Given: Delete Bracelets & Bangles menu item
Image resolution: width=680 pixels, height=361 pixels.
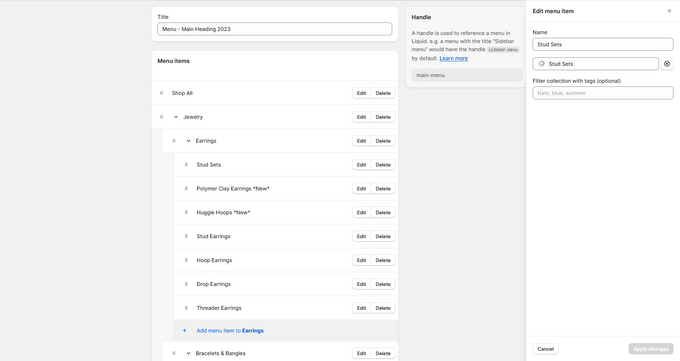Looking at the screenshot, I should [x=383, y=353].
